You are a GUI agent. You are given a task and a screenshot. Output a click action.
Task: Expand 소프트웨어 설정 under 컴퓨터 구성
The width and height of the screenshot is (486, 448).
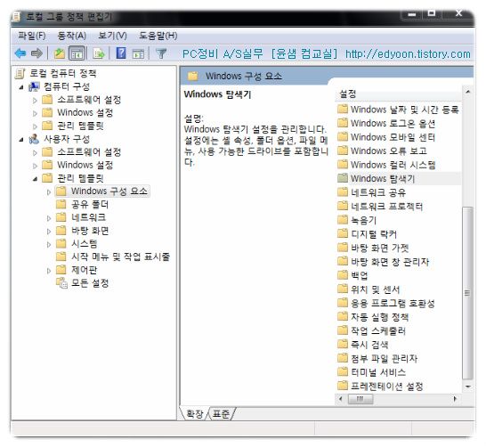(35, 101)
